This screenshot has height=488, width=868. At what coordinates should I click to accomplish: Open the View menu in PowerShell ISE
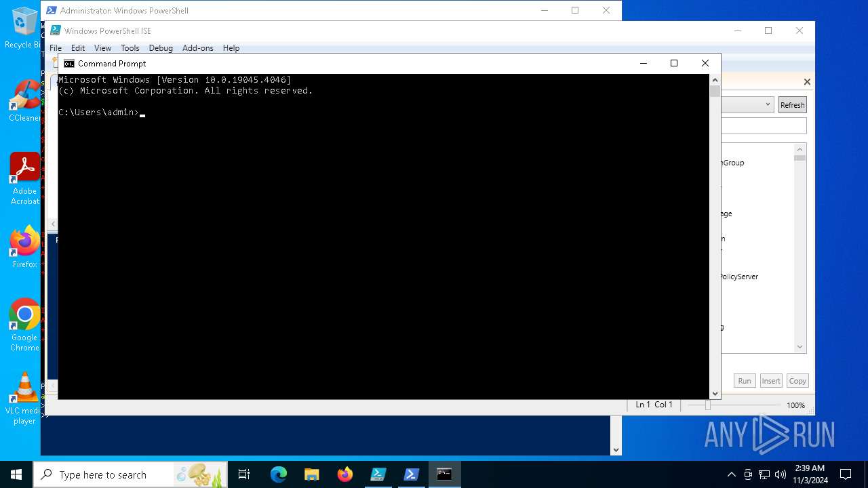click(102, 48)
